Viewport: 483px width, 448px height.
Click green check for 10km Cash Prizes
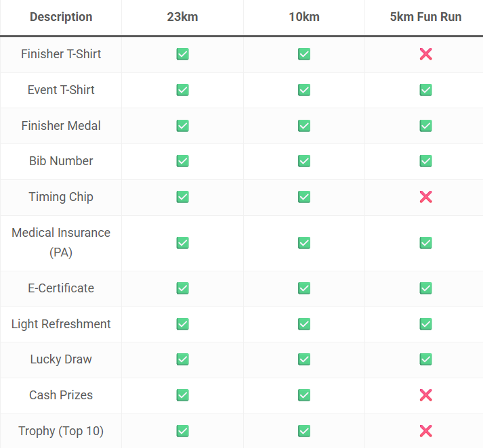point(304,395)
